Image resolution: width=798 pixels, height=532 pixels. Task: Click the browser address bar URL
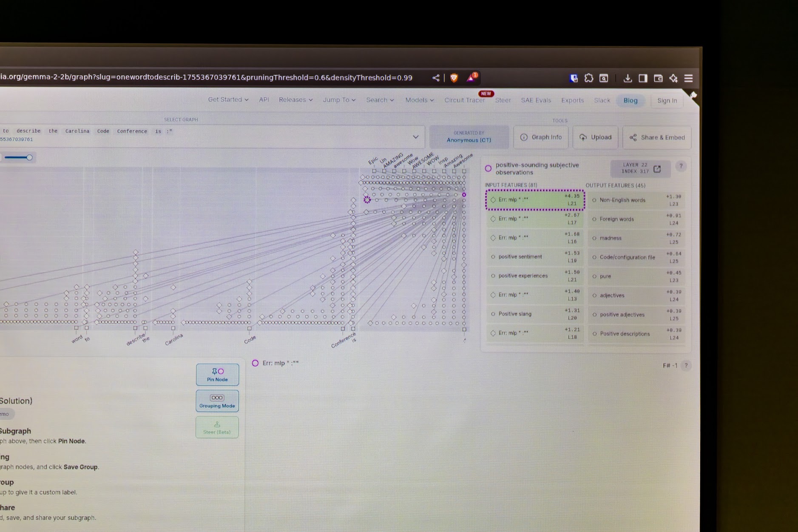[207, 77]
